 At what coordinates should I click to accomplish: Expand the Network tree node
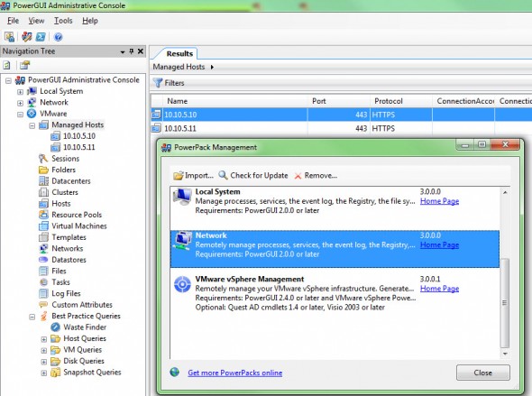(x=20, y=103)
